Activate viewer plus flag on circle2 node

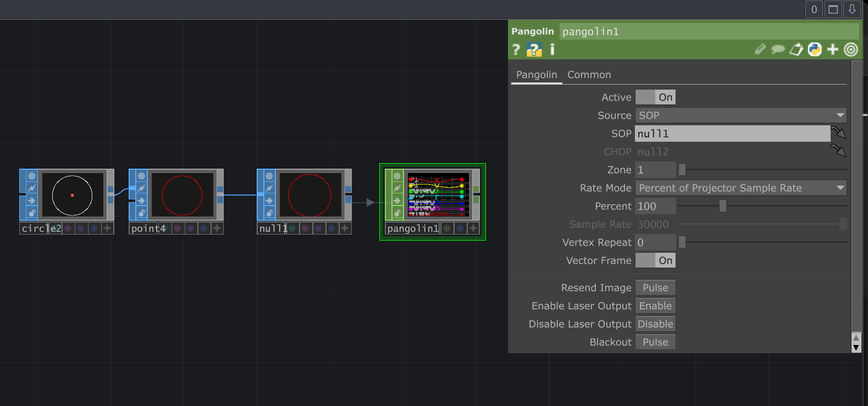tap(107, 228)
